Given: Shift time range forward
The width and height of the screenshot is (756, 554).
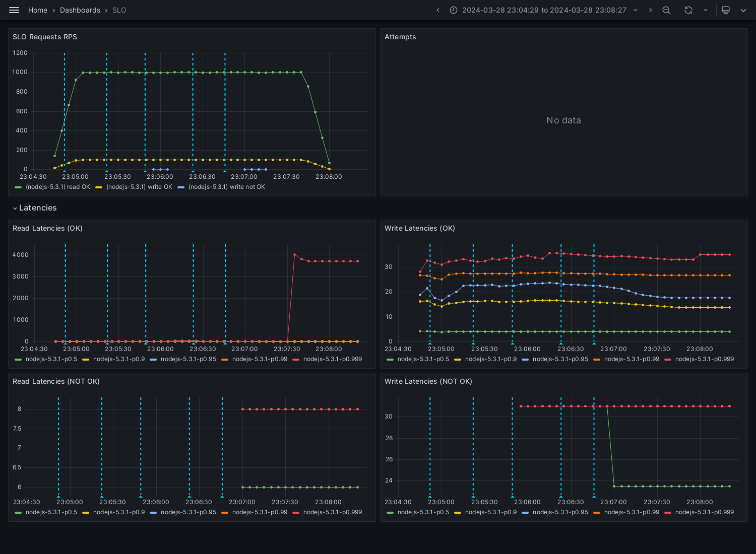Looking at the screenshot, I should tap(650, 10).
